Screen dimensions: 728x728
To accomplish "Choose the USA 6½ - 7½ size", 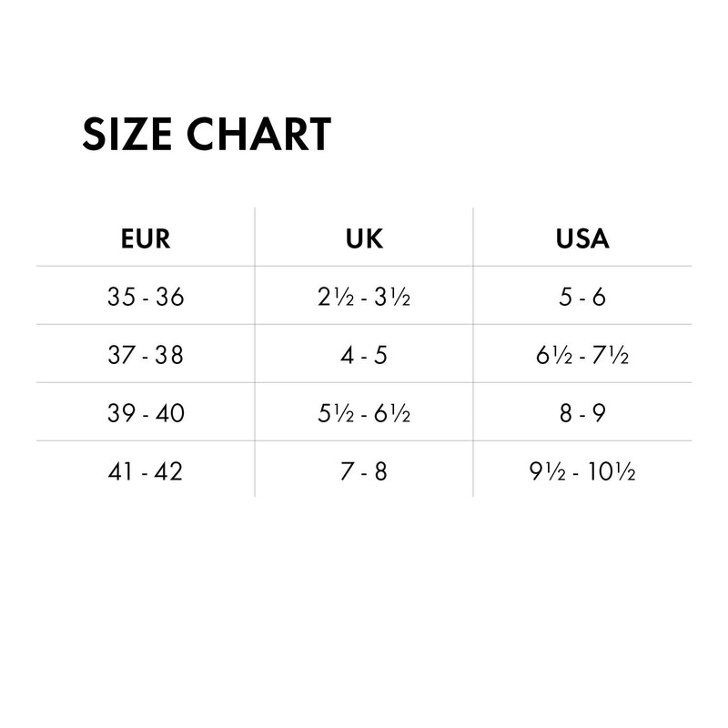I will [x=582, y=355].
